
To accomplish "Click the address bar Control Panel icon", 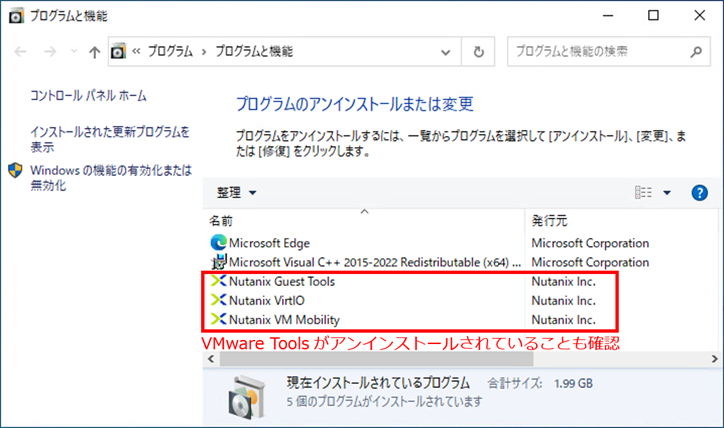I will click(x=118, y=51).
